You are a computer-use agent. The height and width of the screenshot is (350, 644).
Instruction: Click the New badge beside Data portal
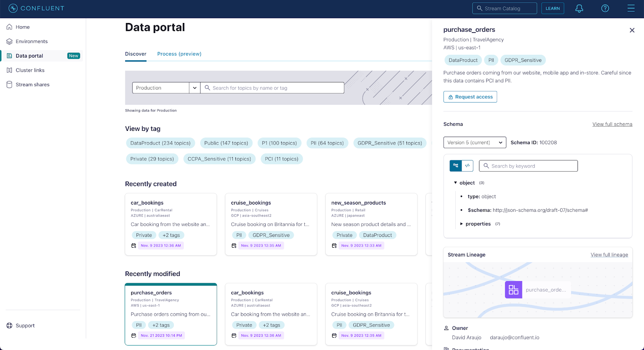pyautogui.click(x=74, y=56)
